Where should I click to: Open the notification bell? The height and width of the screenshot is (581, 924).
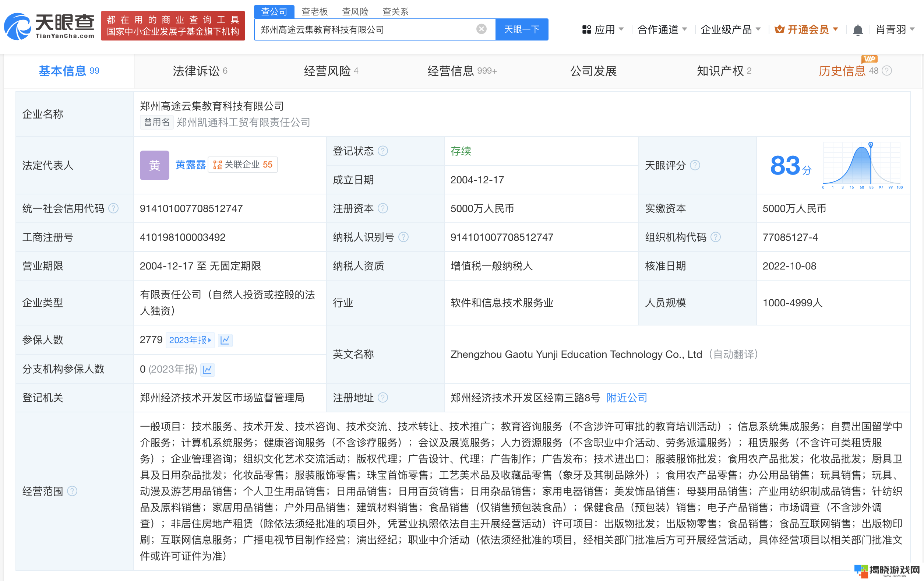click(858, 29)
